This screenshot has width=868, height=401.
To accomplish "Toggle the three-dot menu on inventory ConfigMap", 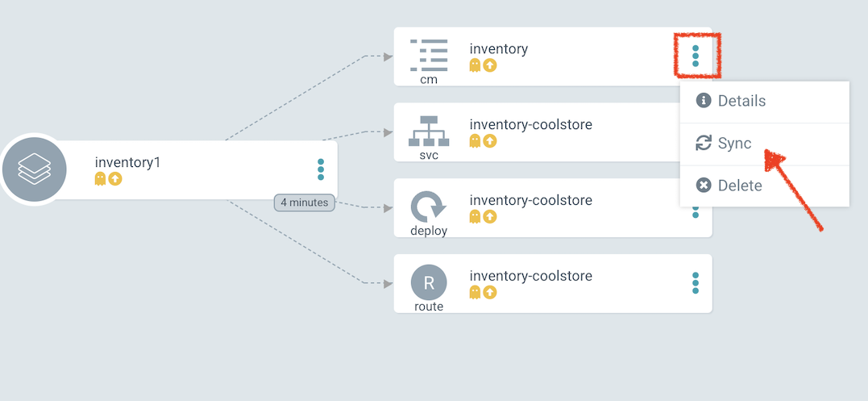I will (696, 56).
